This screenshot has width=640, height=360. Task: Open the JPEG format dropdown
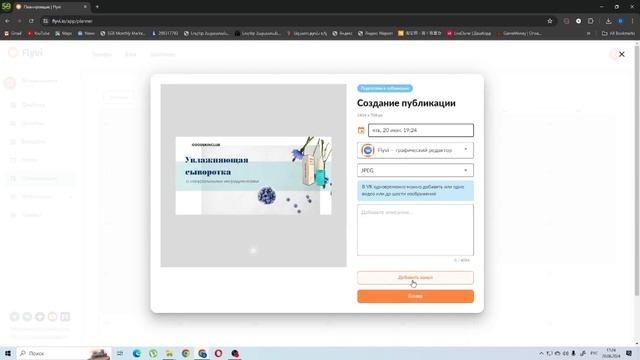(415, 170)
